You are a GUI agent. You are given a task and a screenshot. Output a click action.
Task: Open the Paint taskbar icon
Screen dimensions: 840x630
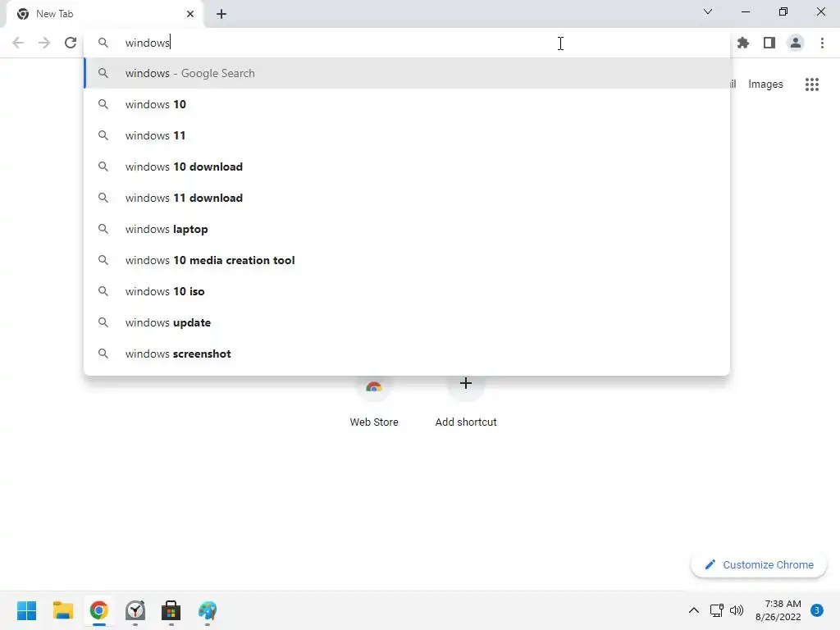pos(208,610)
